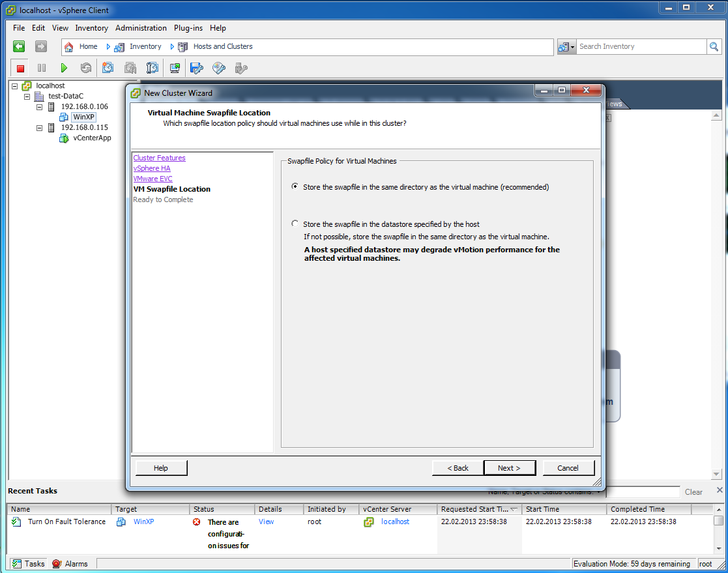The image size is (728, 573).
Task: Open the File menu
Action: pyautogui.click(x=19, y=28)
